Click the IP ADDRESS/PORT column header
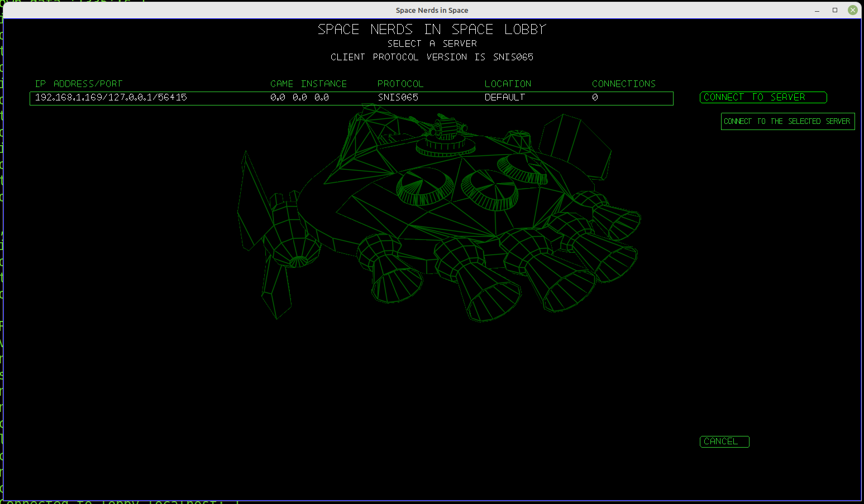Screen dimensions: 864x504 tap(79, 84)
